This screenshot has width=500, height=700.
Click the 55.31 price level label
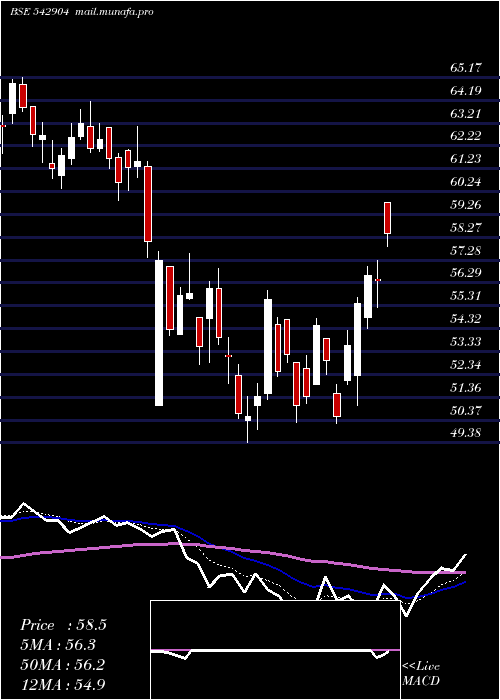[466, 296]
